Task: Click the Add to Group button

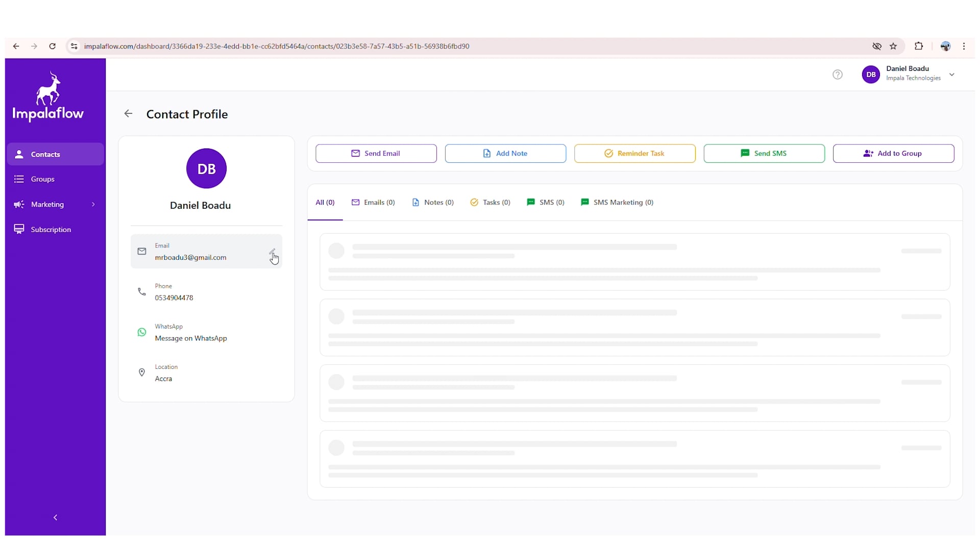Action: point(893,154)
